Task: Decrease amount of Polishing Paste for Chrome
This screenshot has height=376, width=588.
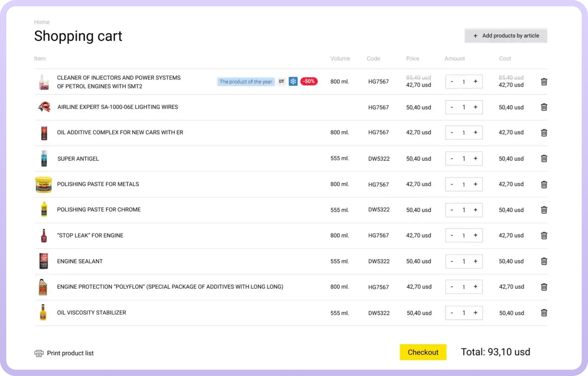Action: click(x=452, y=210)
